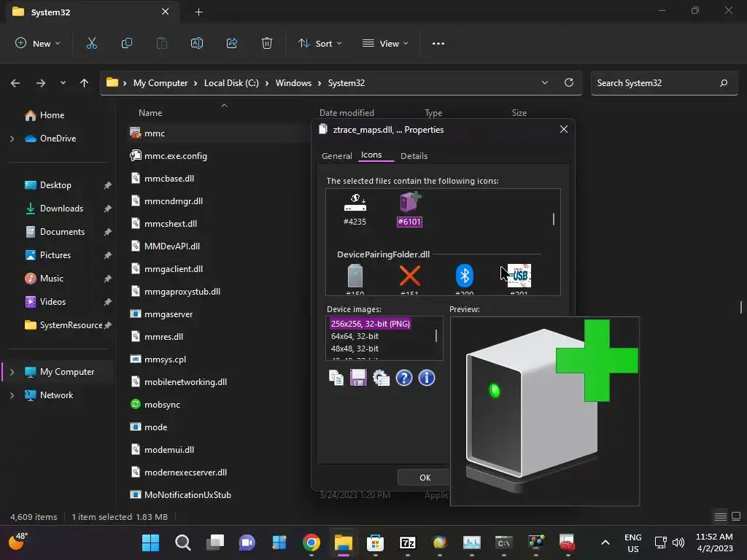This screenshot has width=747, height=560.
Task: Click the Delete trash icon in toolbar
Action: pyautogui.click(x=267, y=43)
